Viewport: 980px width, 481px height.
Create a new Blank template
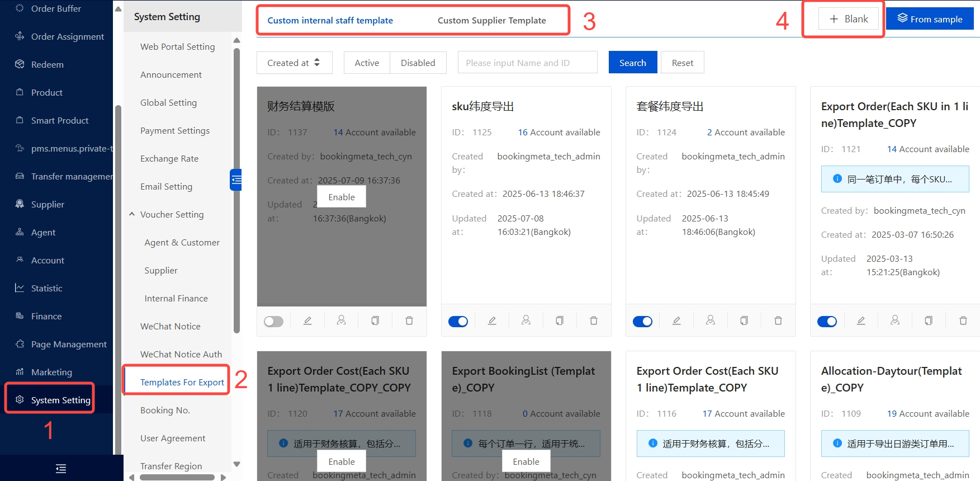pos(848,19)
